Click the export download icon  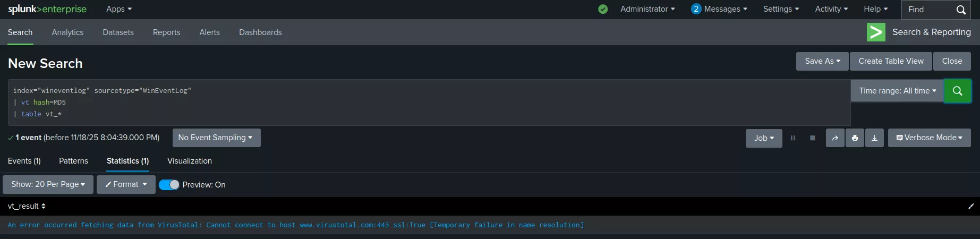point(874,138)
